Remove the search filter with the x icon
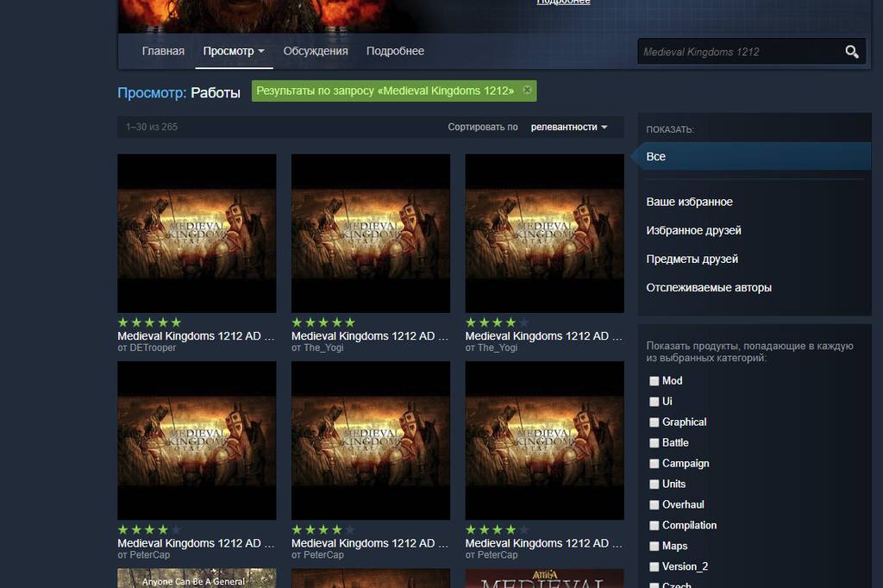This screenshot has width=883, height=588. (x=527, y=91)
